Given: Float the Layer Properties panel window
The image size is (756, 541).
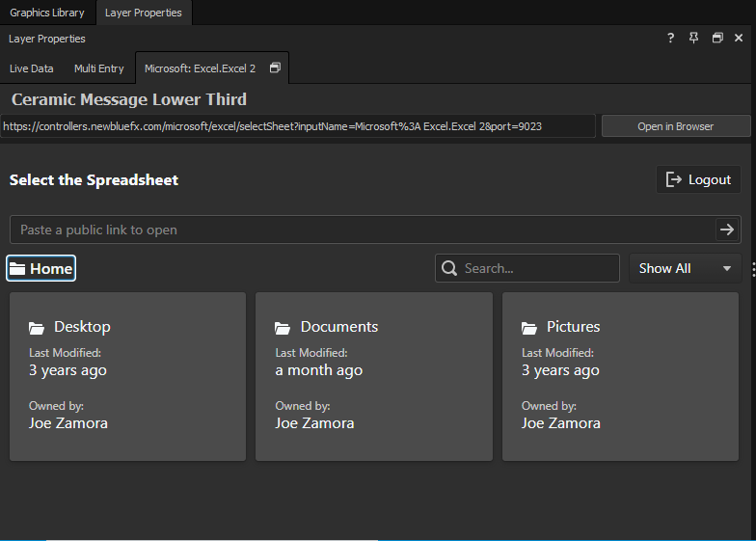Looking at the screenshot, I should (x=717, y=38).
